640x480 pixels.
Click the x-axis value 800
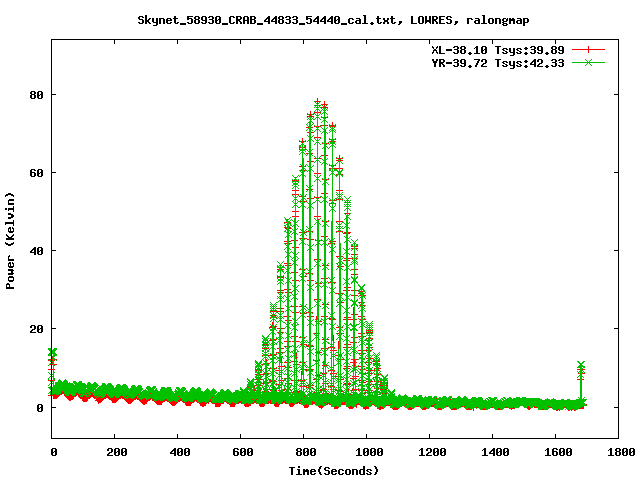point(306,452)
